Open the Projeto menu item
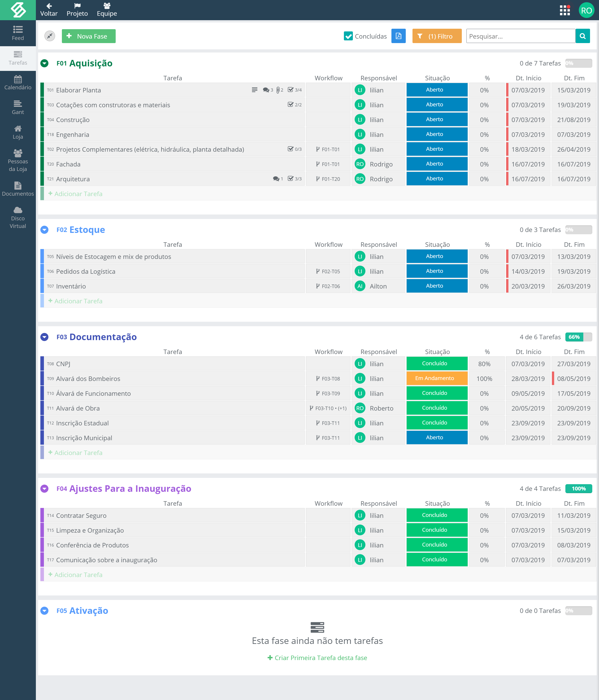This screenshot has width=599, height=700. click(77, 10)
